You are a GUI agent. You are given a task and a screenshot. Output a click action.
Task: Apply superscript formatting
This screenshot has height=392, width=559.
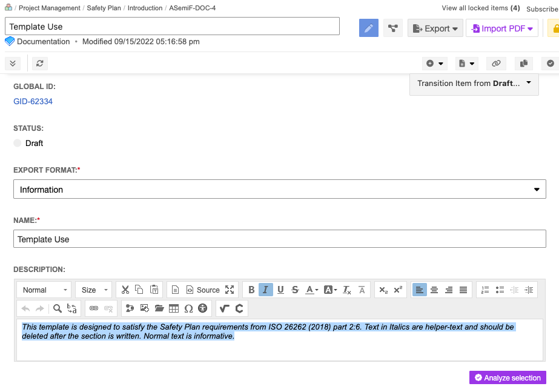398,290
